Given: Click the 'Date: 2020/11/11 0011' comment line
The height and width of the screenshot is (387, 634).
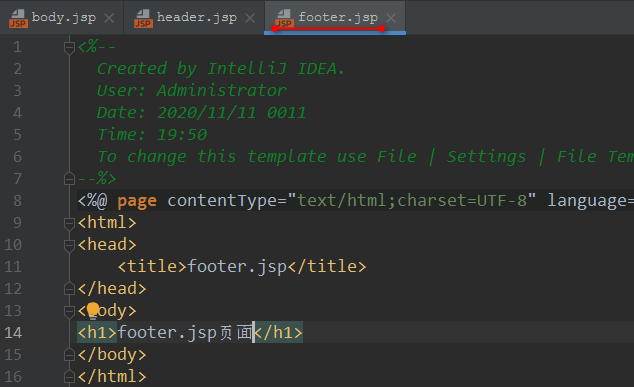Looking at the screenshot, I should (x=201, y=112).
